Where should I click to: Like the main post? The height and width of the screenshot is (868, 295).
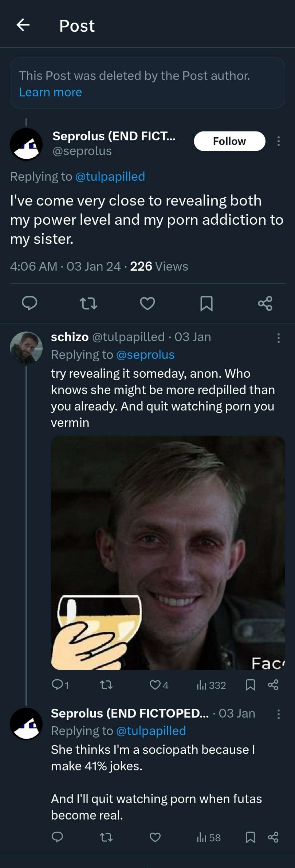tap(147, 303)
